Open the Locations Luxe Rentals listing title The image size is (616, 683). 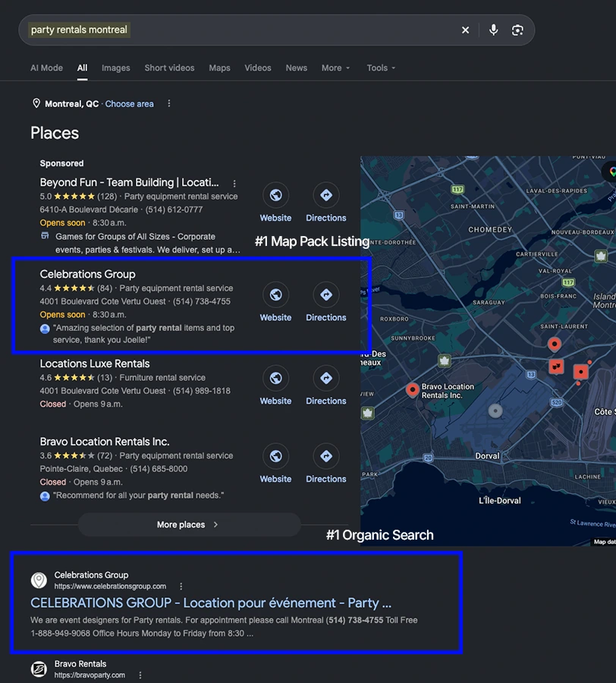click(95, 364)
